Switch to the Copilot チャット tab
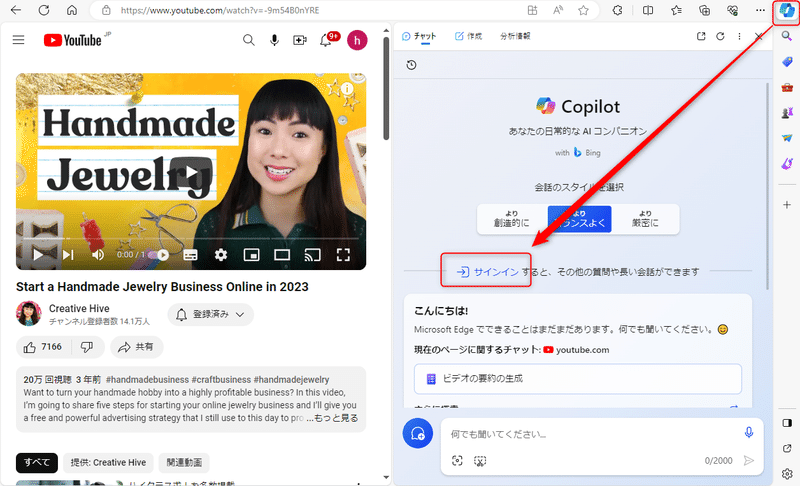This screenshot has width=800, height=486. click(x=419, y=36)
